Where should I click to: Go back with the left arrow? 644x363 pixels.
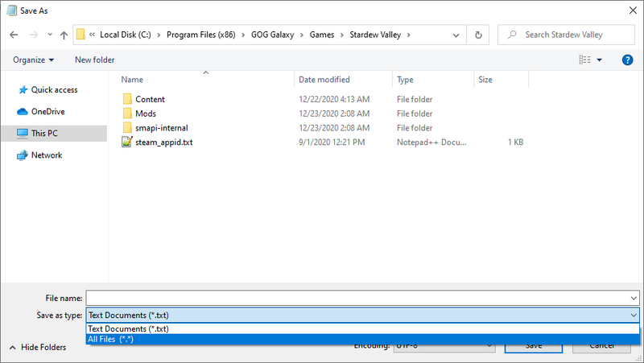coord(14,35)
